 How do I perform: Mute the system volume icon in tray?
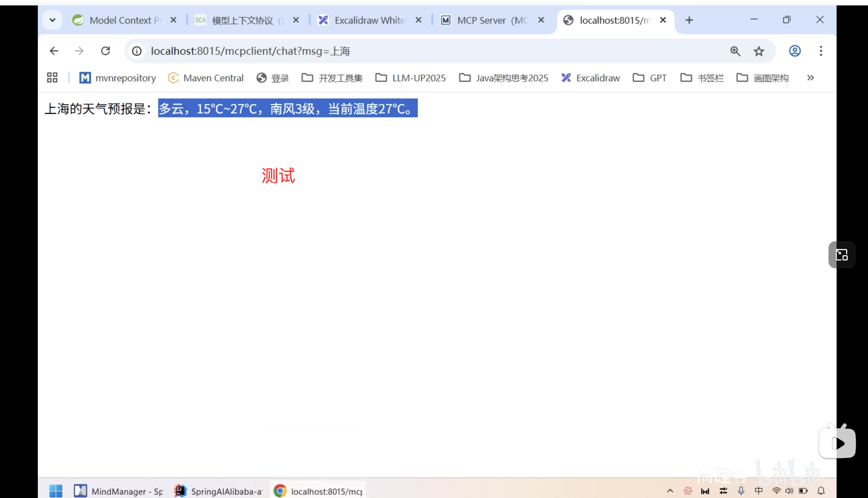pos(790,491)
